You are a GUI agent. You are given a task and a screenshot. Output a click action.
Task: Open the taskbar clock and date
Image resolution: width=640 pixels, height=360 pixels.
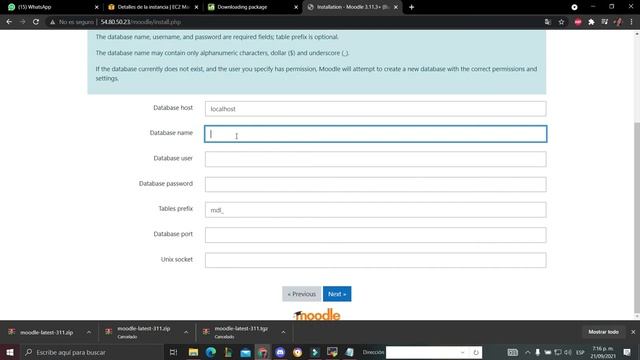pos(603,352)
